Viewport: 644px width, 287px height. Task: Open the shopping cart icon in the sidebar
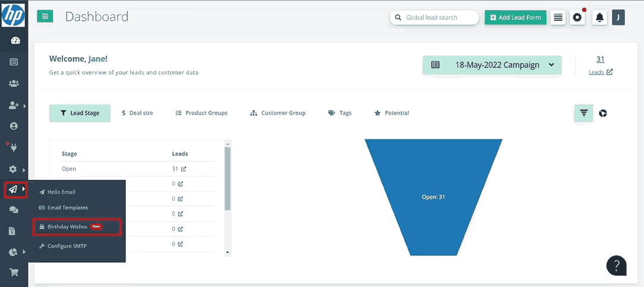point(14,273)
